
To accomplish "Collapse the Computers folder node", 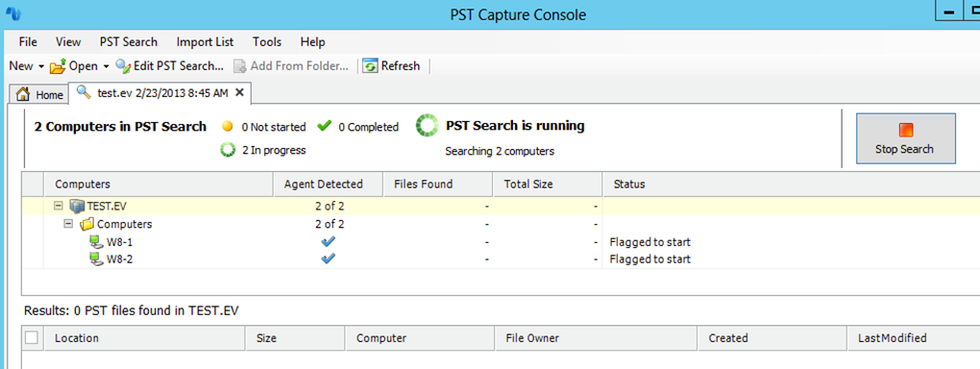I will (69, 224).
